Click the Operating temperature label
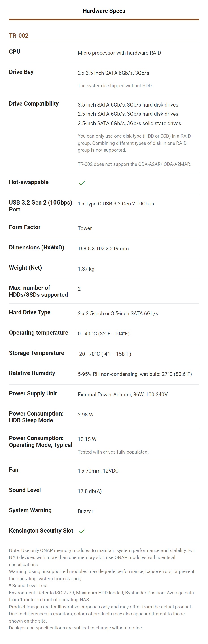This screenshot has width=208, height=644. [38, 333]
